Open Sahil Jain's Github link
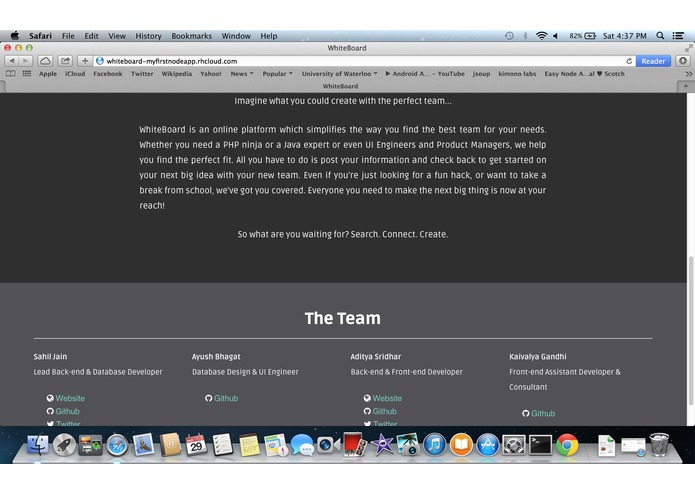The image size is (695, 494). click(x=67, y=411)
